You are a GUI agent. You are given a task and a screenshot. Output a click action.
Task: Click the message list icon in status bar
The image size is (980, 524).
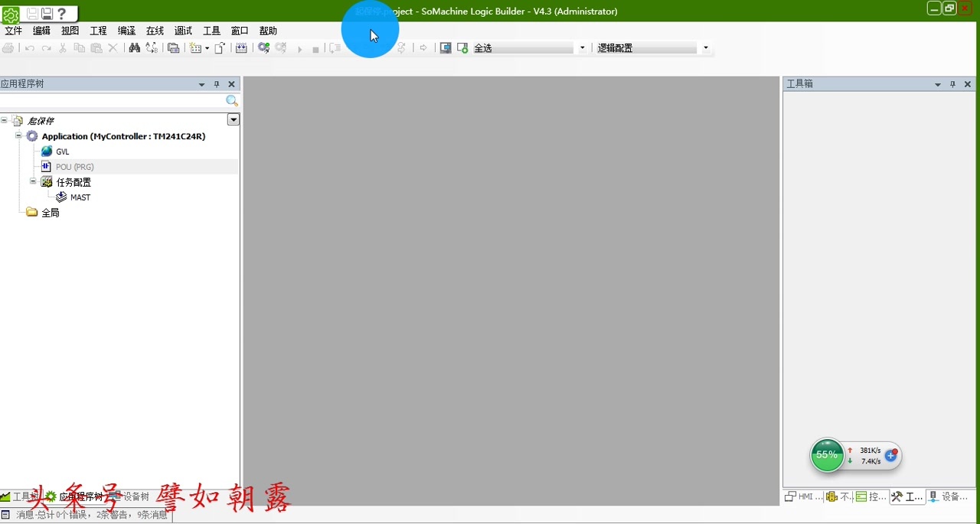5,515
